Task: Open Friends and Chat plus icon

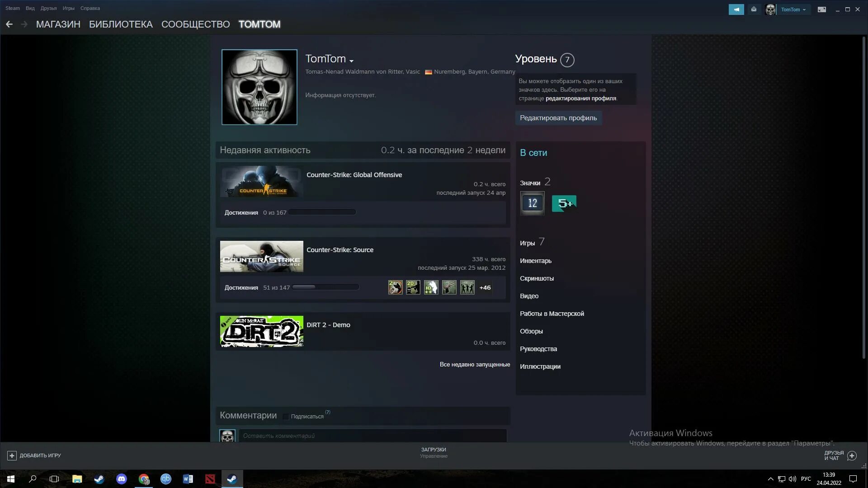Action: [x=852, y=455]
